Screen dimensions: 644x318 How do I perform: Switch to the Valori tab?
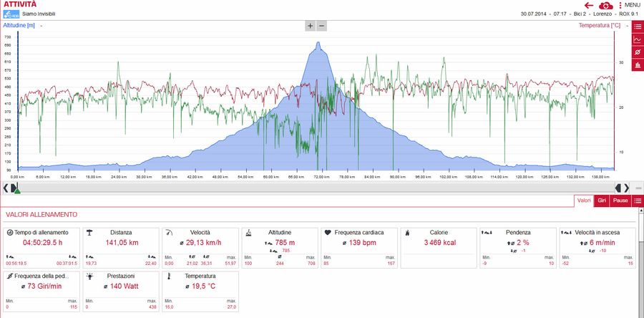point(584,201)
